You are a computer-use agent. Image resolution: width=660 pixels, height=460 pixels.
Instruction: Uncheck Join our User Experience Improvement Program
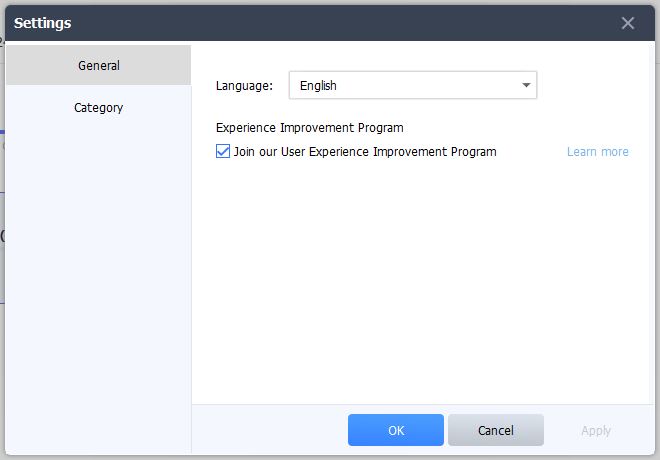tap(223, 151)
